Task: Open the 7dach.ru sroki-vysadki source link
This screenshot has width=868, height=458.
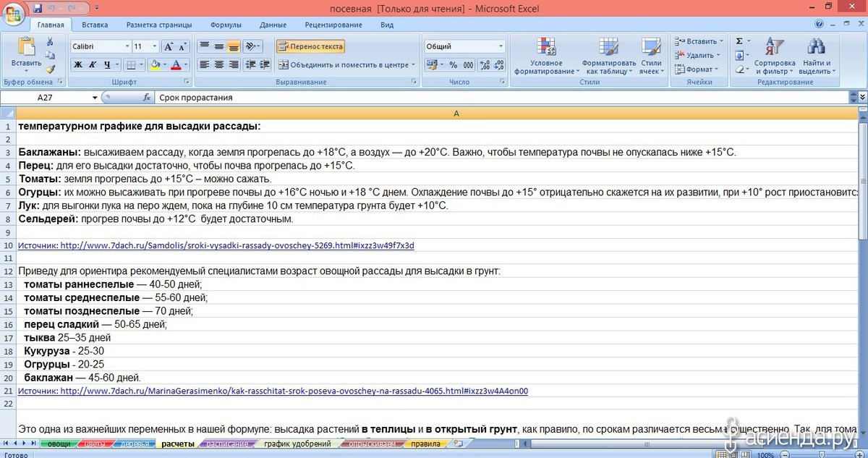Action: pos(216,245)
